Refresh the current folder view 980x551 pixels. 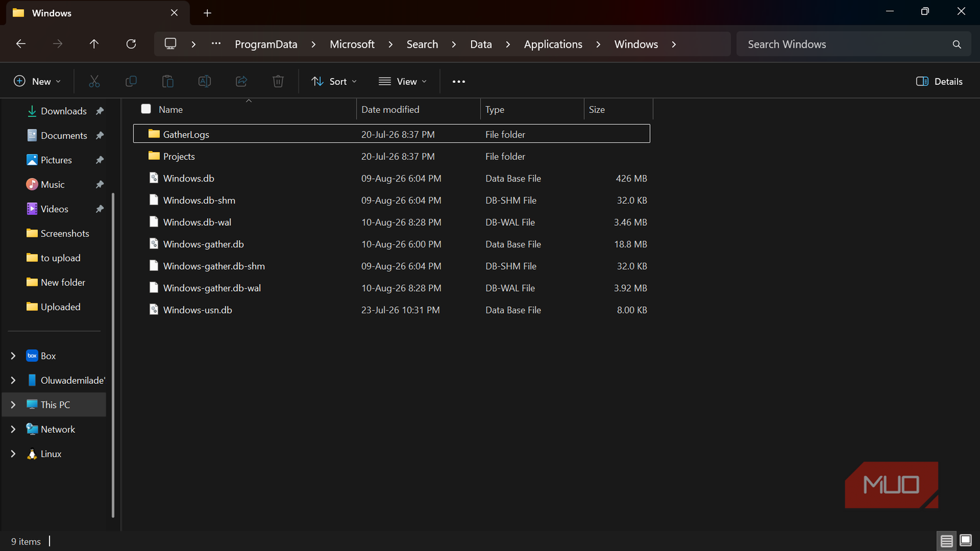[131, 44]
